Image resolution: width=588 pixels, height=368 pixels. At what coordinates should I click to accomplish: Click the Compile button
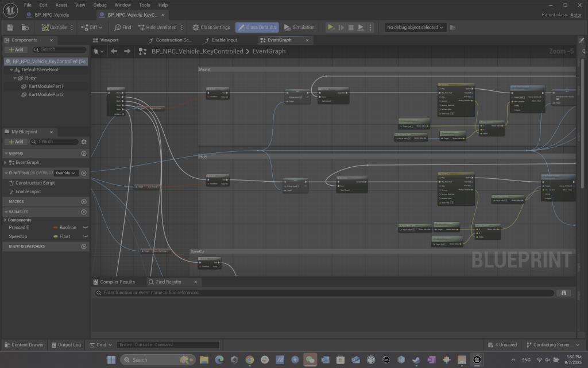[55, 28]
